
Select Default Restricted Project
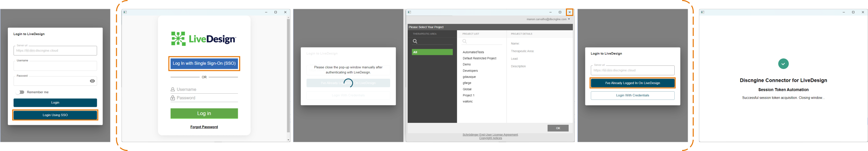click(x=479, y=58)
